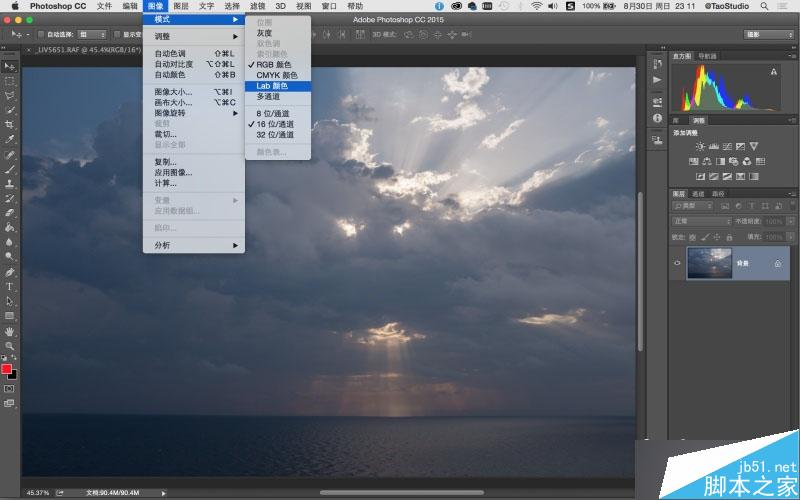Choose 自动色调 auto tone command
Viewport: 800px width, 500px height.
pos(194,54)
